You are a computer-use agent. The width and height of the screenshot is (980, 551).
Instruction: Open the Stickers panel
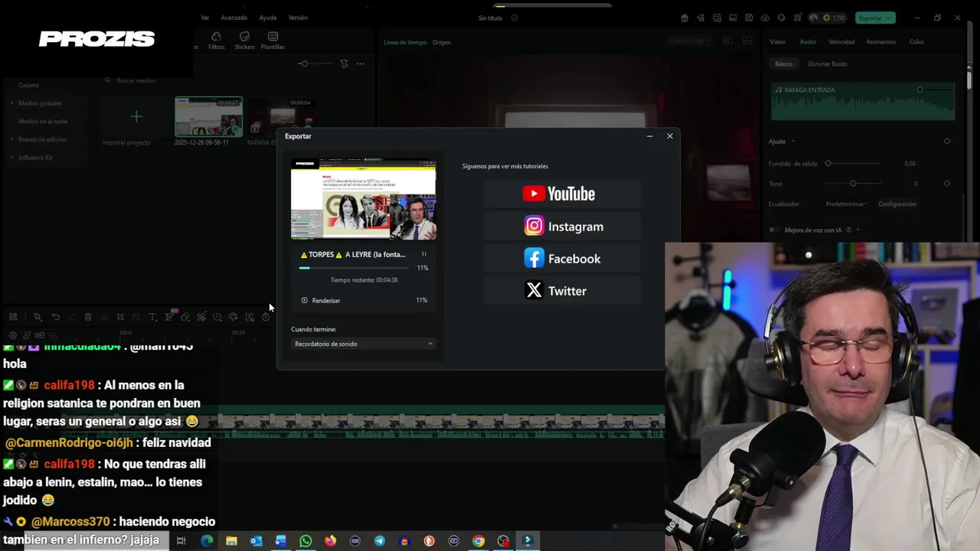coord(245,41)
